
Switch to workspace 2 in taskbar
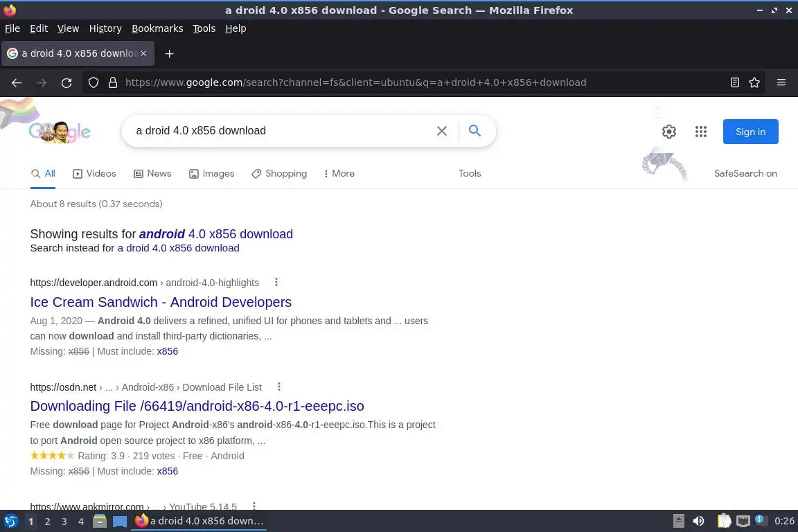[x=47, y=522]
